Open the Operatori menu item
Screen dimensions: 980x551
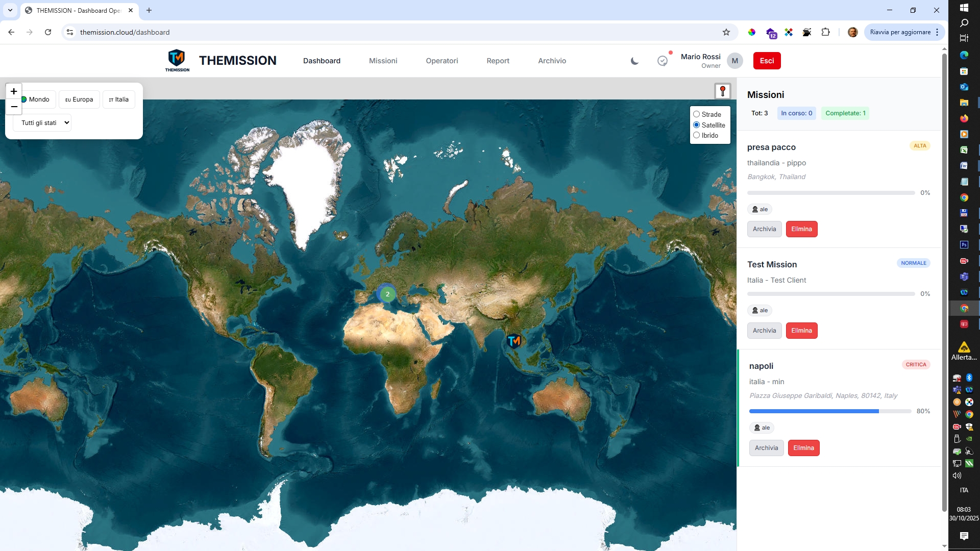point(442,61)
